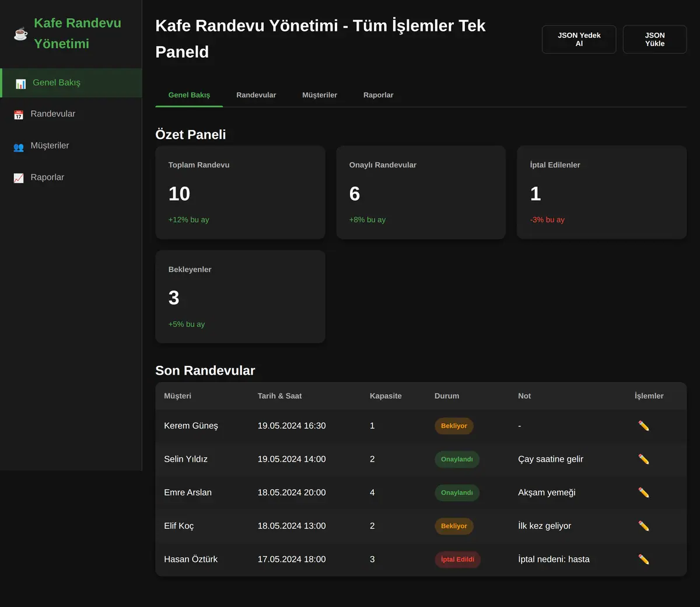This screenshot has height=607, width=700.
Task: Click the Toplam Randevu summary card
Action: (x=240, y=192)
